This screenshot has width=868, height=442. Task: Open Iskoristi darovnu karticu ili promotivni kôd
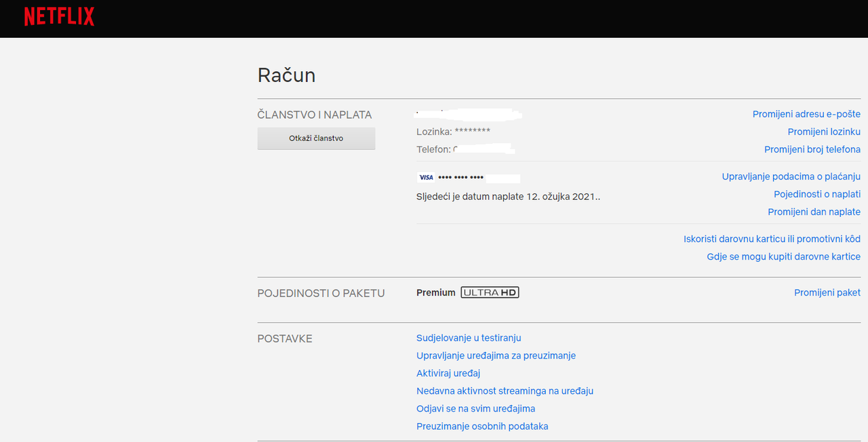[772, 239]
